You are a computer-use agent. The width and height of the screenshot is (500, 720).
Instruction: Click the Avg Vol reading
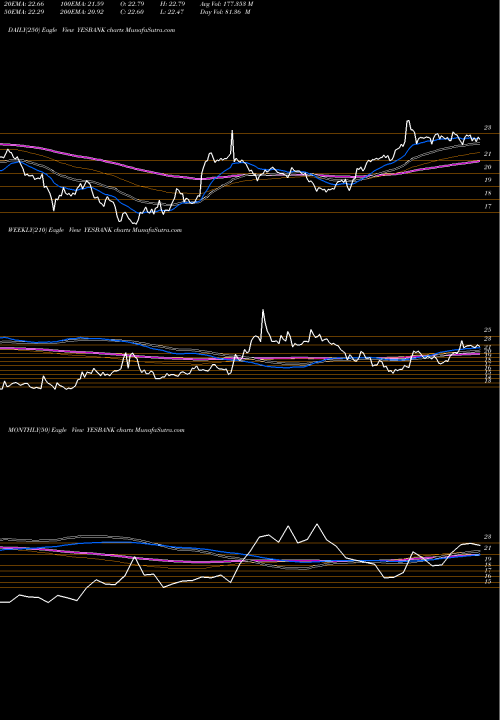tap(226, 4)
